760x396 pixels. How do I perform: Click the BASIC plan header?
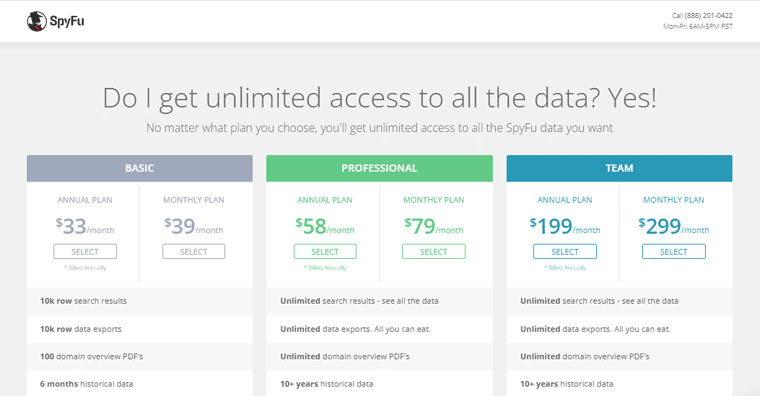point(140,168)
